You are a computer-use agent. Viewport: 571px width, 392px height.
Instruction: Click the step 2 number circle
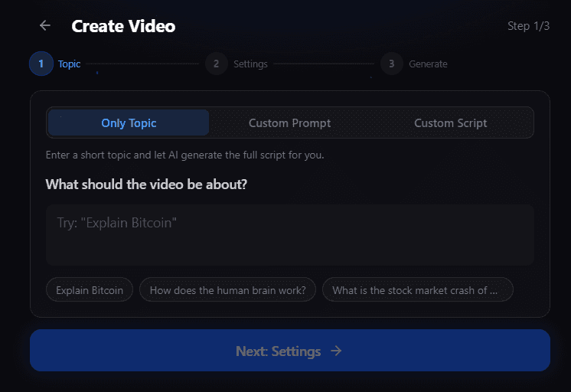tap(216, 64)
